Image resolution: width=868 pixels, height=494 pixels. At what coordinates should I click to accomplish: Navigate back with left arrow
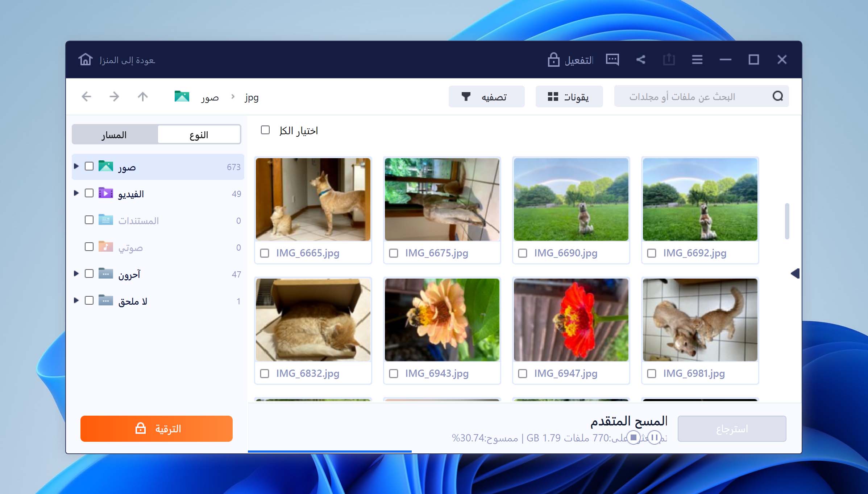pyautogui.click(x=87, y=96)
